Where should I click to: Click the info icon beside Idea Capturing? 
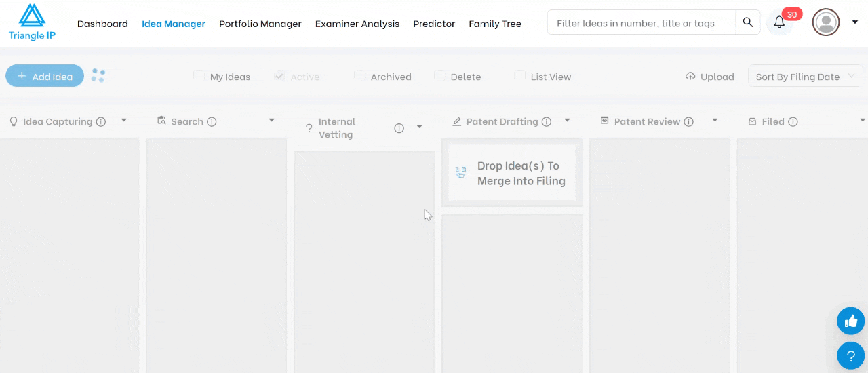click(101, 122)
